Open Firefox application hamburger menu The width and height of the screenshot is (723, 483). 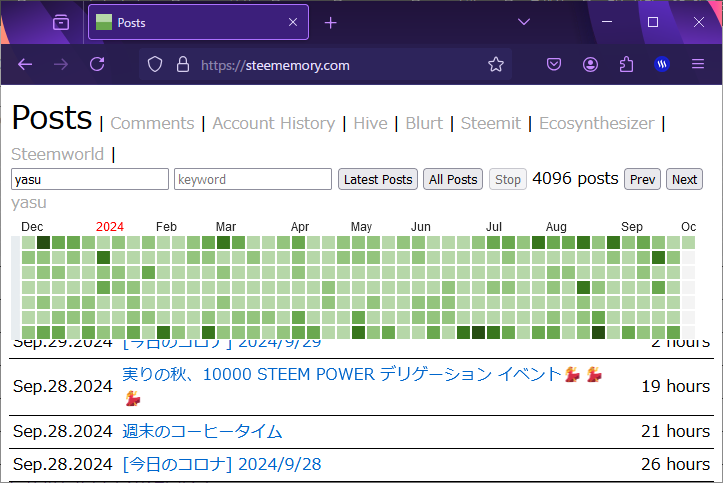[698, 65]
